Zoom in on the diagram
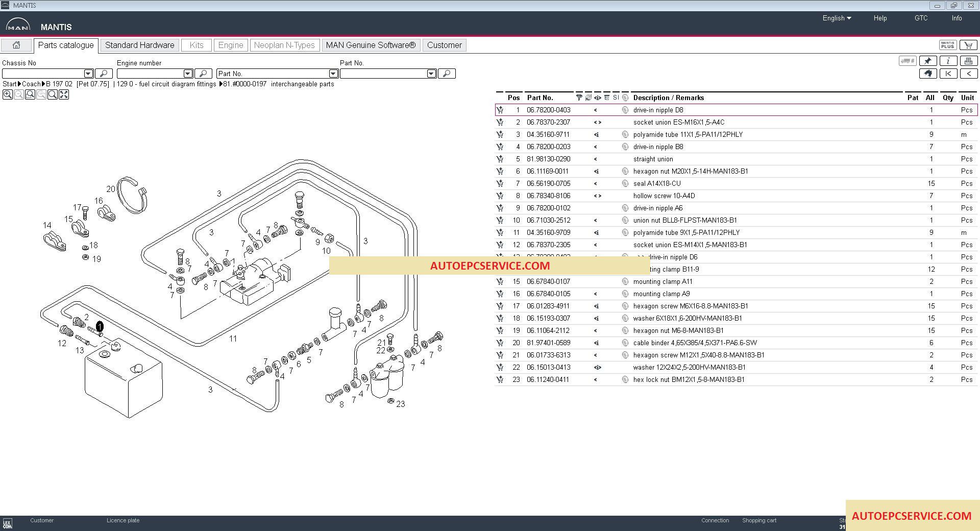The height and width of the screenshot is (531, 980). tap(7, 94)
